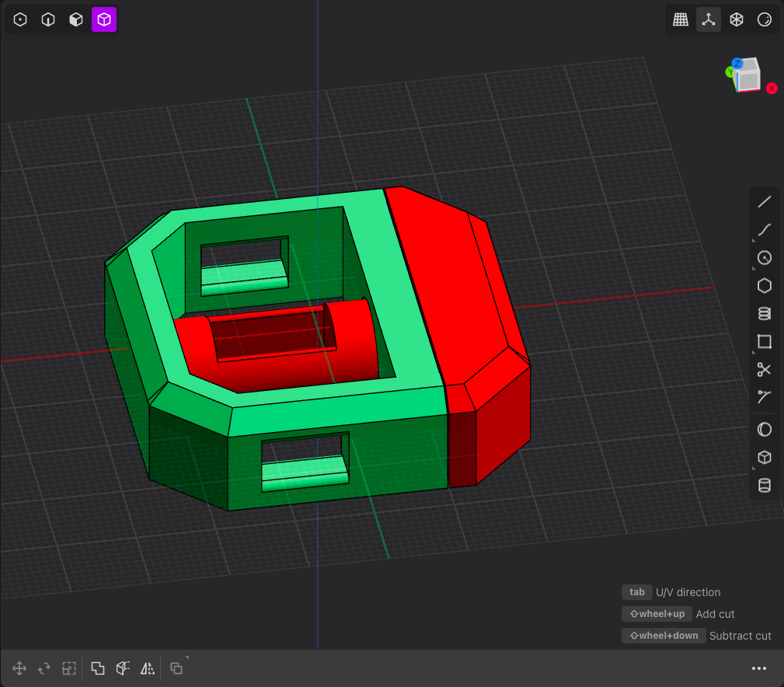This screenshot has width=784, height=687.
Task: Choose the Curve tool
Action: pyautogui.click(x=765, y=229)
